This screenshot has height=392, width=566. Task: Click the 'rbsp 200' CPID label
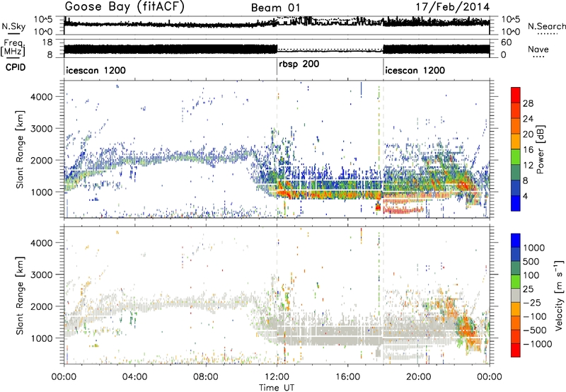click(x=299, y=64)
